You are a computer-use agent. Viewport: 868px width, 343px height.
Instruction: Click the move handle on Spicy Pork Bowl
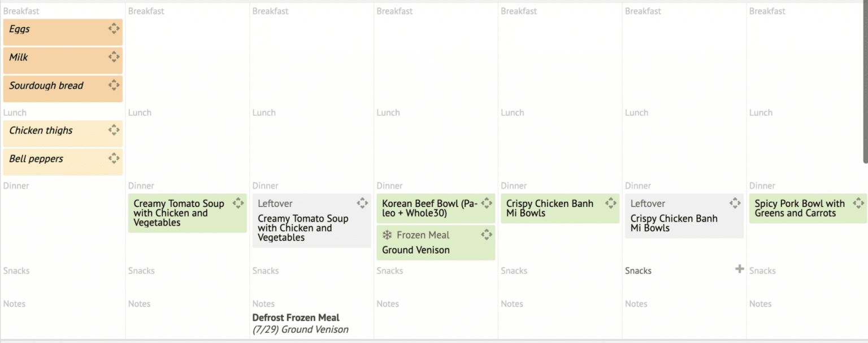click(858, 203)
